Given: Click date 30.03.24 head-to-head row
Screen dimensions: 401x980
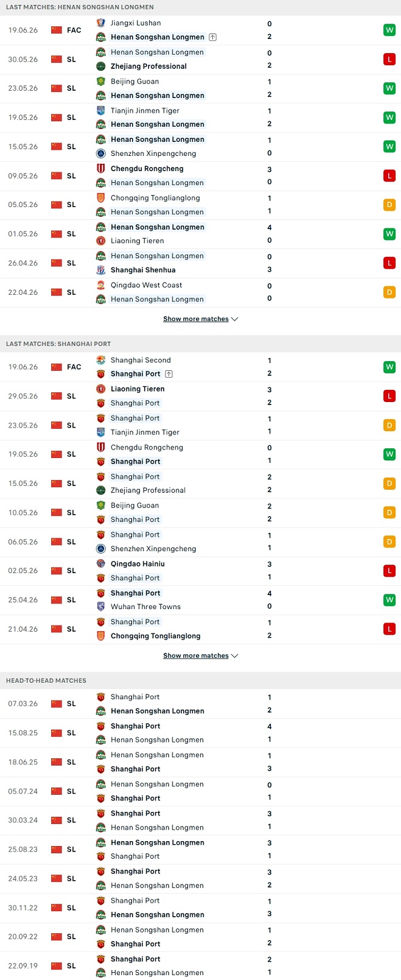Looking at the screenshot, I should [23, 820].
